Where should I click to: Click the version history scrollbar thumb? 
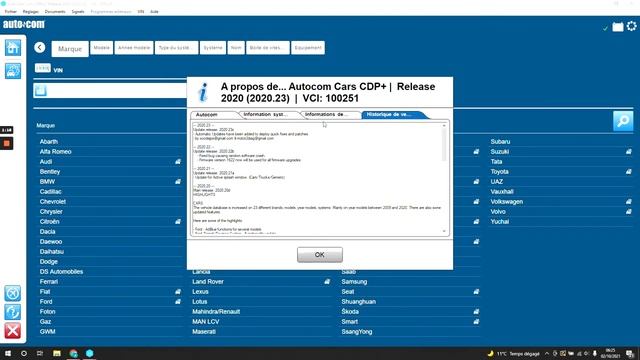pyautogui.click(x=444, y=145)
